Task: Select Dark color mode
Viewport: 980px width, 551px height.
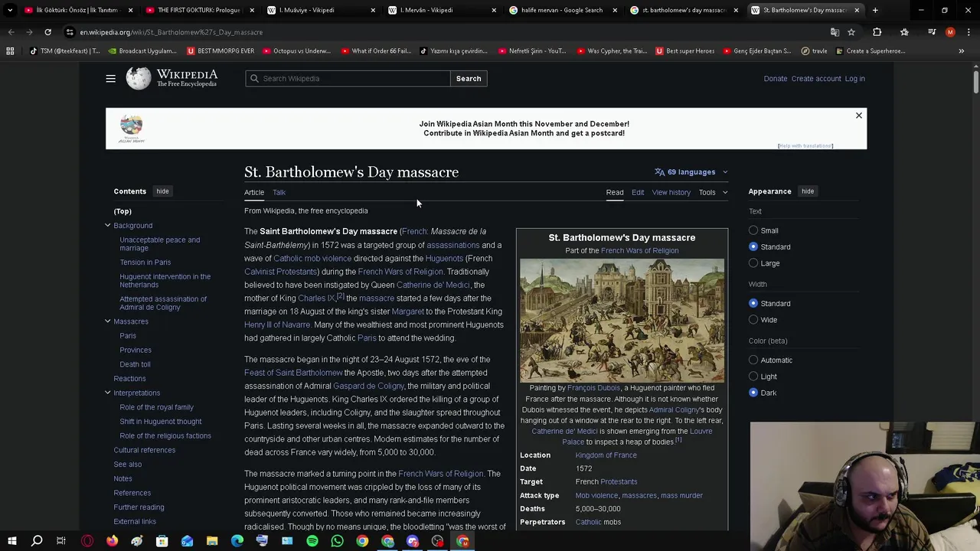Action: click(753, 393)
